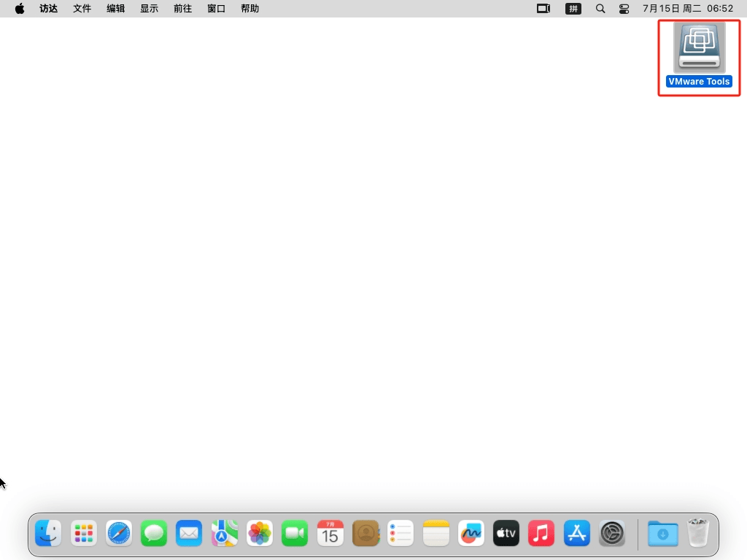Open the Mail app

coord(189,534)
